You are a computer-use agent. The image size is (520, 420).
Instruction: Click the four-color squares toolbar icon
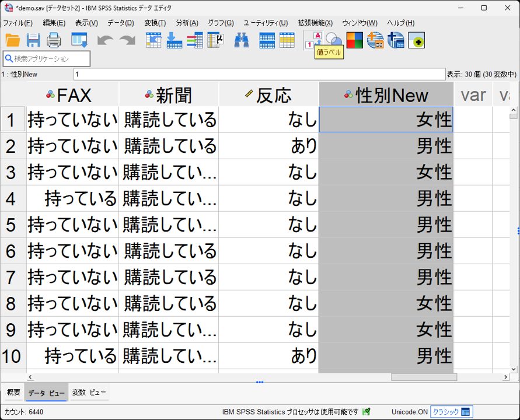355,40
